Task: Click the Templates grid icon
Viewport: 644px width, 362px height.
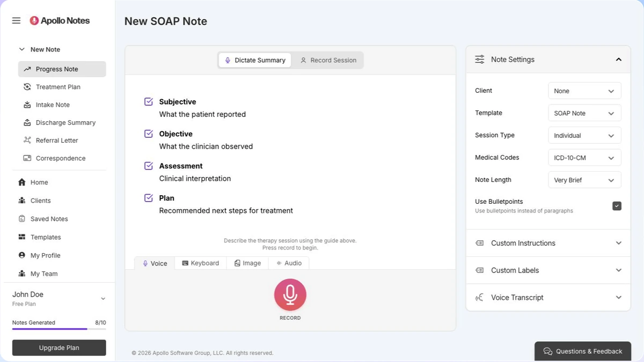Action: tap(22, 237)
